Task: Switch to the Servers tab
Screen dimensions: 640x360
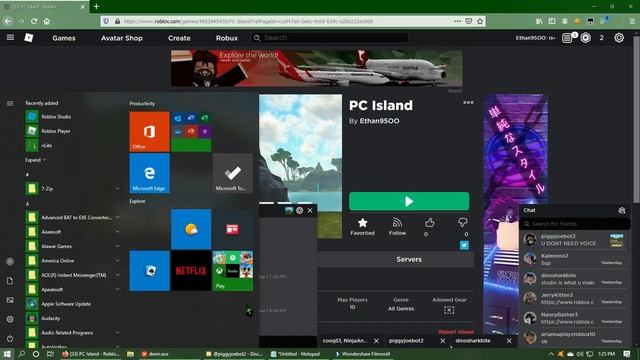Action: point(409,259)
